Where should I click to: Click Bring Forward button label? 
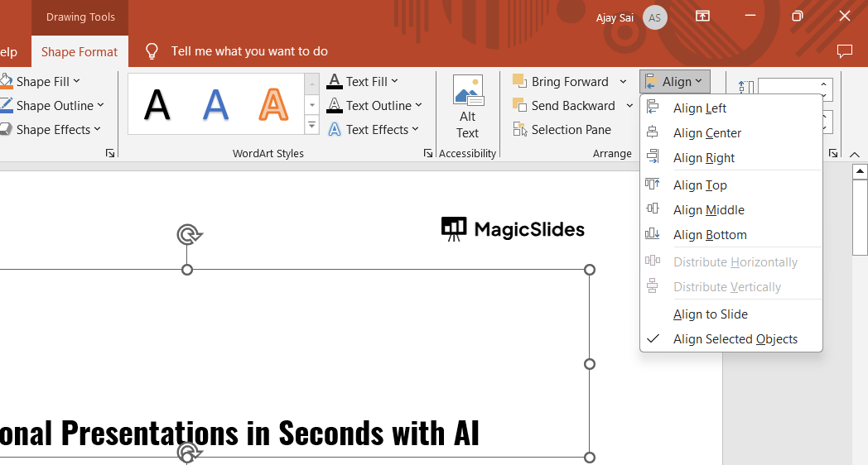point(570,82)
